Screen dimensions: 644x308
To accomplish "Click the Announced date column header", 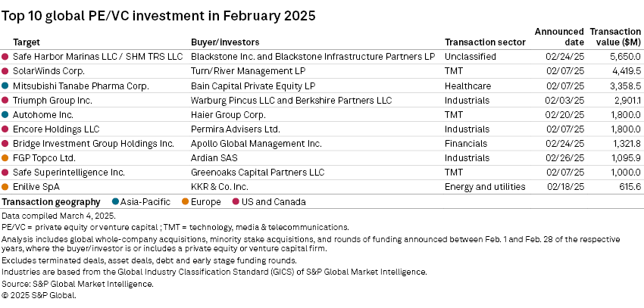I will pos(558,36).
